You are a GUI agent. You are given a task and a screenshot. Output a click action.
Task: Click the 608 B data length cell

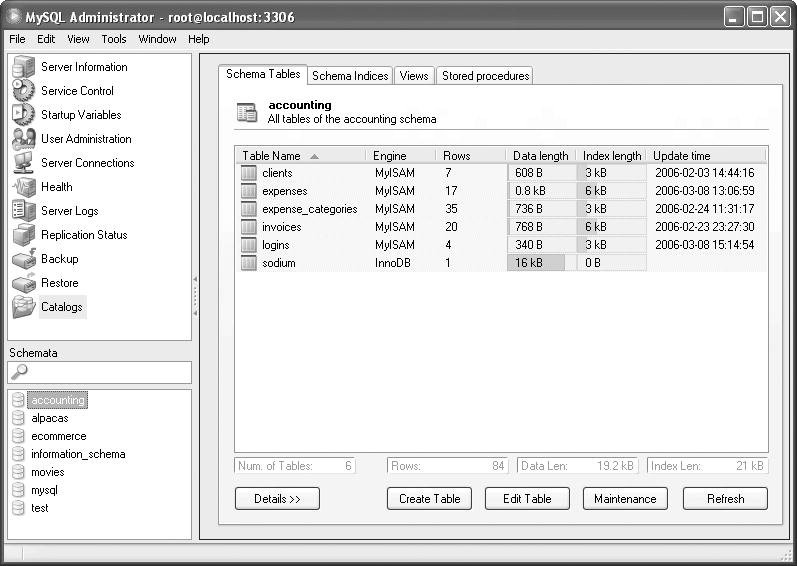click(x=542, y=173)
